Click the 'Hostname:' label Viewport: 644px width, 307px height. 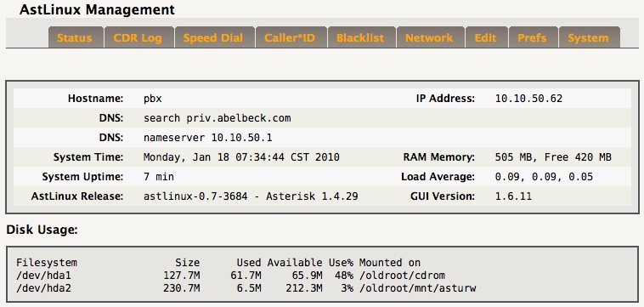(96, 99)
